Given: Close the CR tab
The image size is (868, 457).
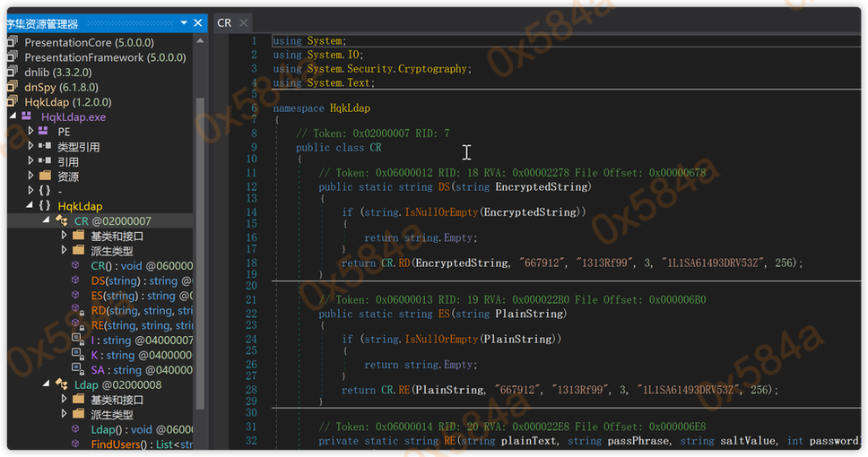Looking at the screenshot, I should [x=243, y=23].
